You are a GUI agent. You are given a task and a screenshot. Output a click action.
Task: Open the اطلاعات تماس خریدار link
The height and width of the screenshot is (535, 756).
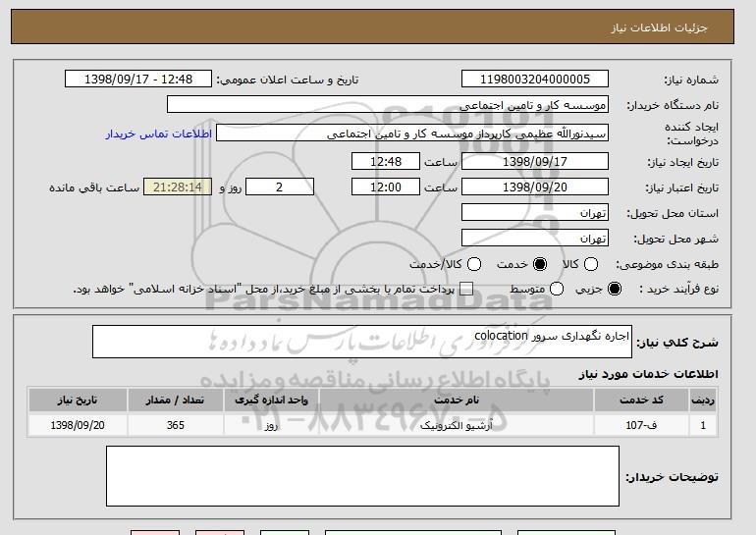[159, 134]
